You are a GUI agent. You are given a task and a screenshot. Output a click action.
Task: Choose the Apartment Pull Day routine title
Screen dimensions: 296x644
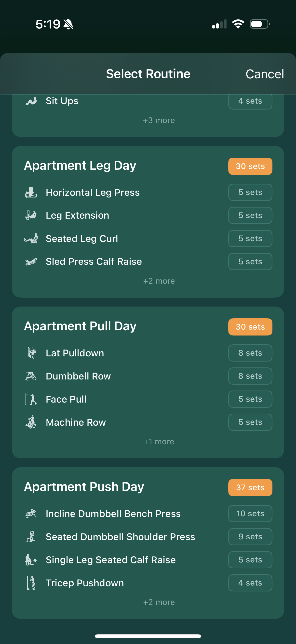[x=80, y=326]
